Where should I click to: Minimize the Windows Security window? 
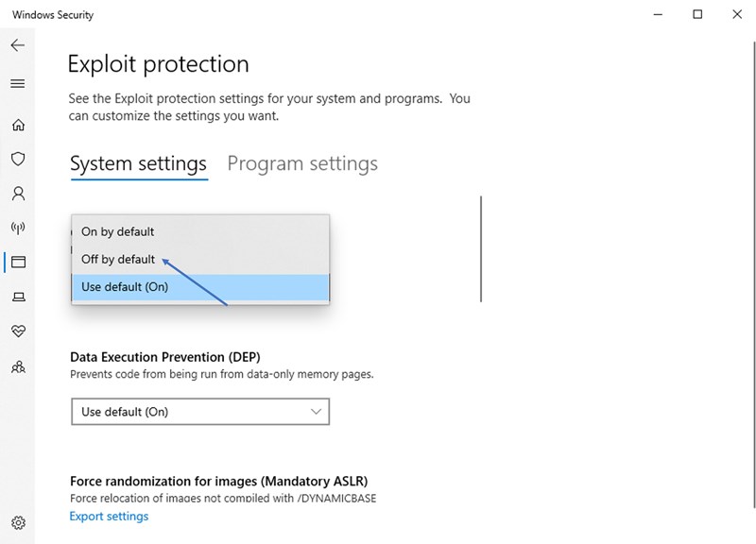click(658, 14)
